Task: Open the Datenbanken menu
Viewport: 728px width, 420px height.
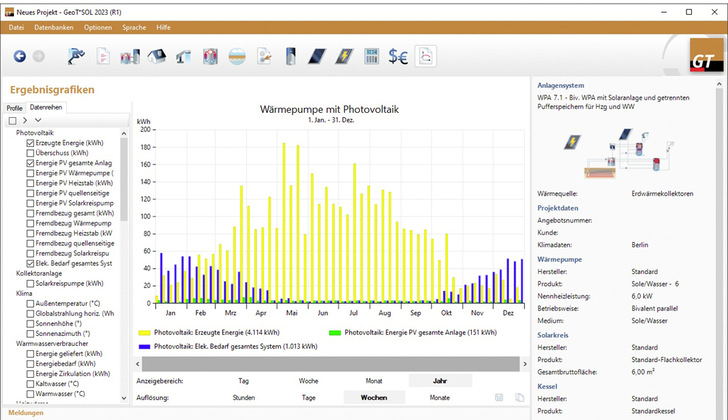Action: pos(54,27)
